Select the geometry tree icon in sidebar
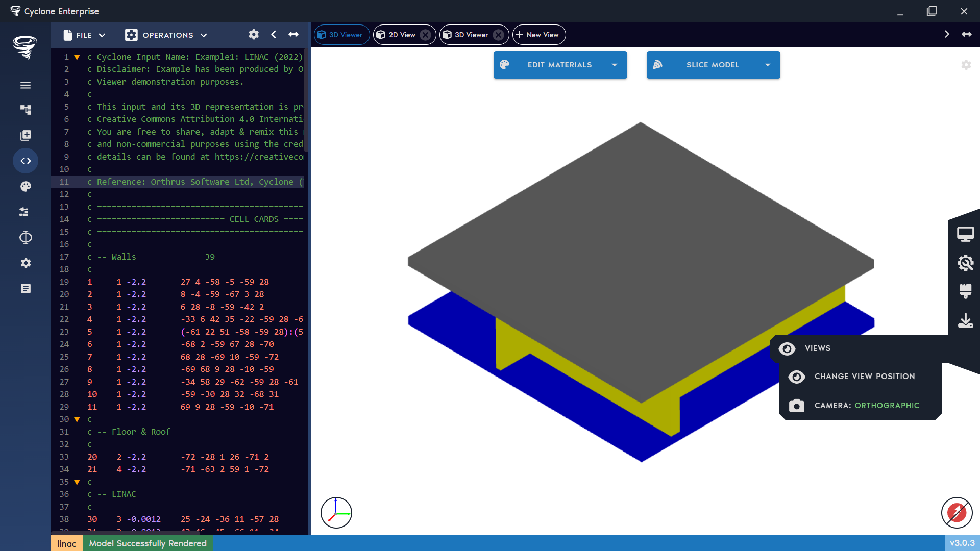 (x=26, y=110)
